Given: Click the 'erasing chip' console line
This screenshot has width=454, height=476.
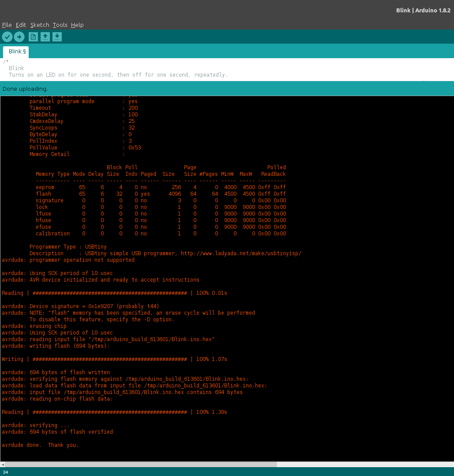Looking at the screenshot, I should click(34, 326).
